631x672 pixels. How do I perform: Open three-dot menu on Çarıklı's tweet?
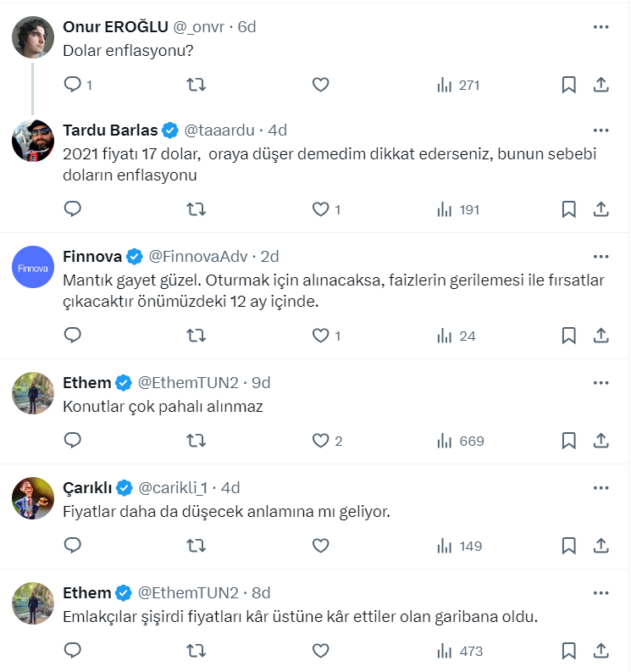tap(601, 487)
